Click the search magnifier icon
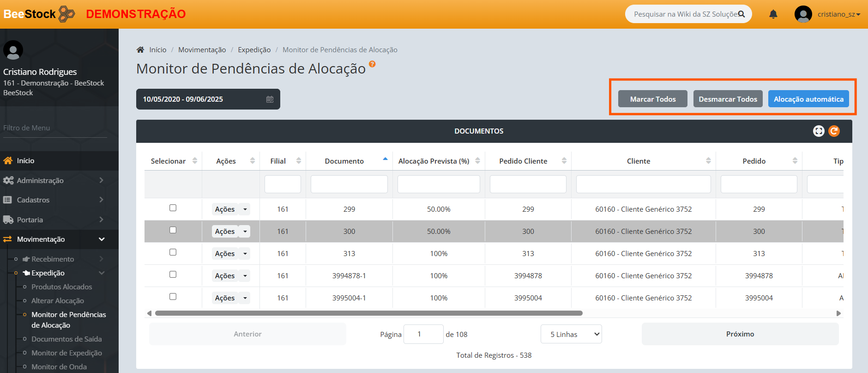868x373 pixels. 741,14
